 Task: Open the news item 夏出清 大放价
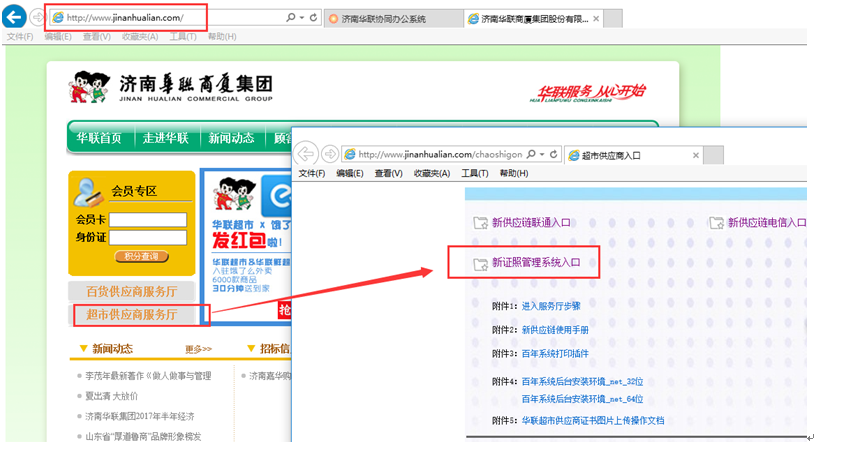pyautogui.click(x=111, y=396)
